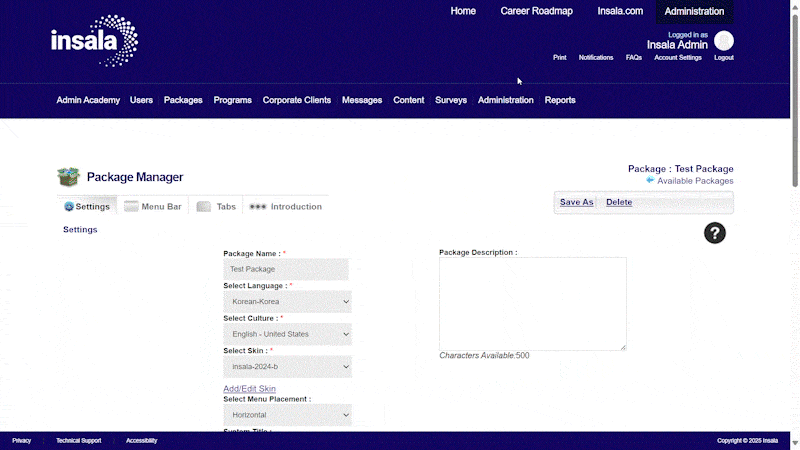Click the top-right Administration header button

pos(694,11)
